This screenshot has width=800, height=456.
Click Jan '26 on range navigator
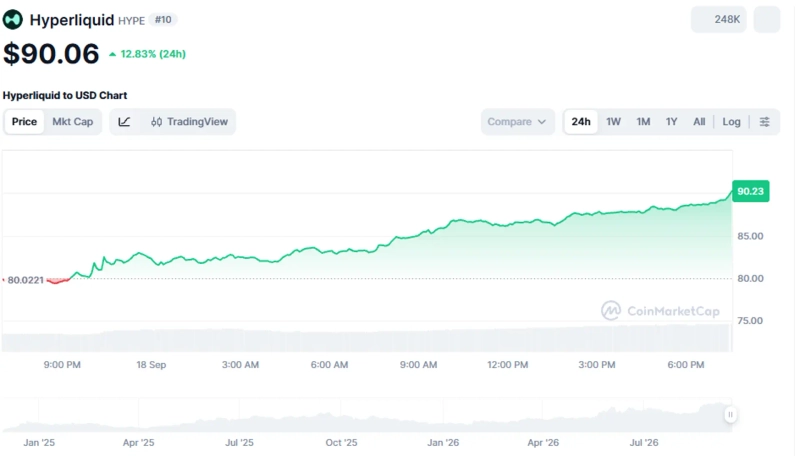(443, 443)
